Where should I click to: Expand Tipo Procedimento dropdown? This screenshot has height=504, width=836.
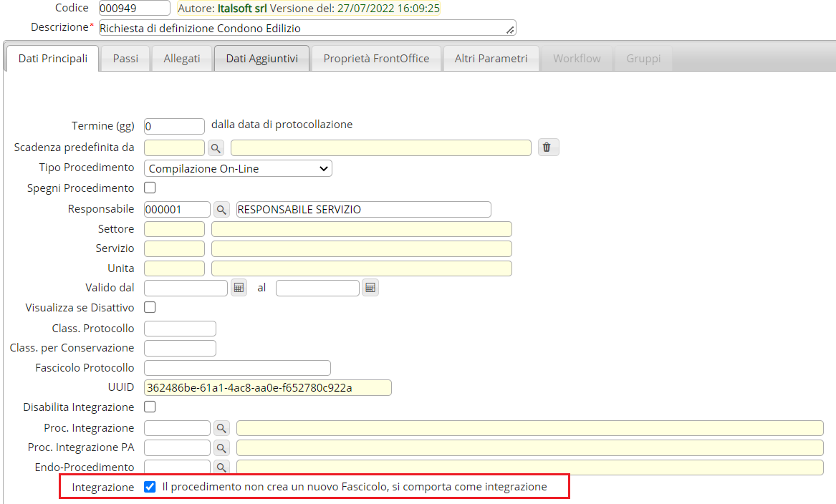point(238,169)
